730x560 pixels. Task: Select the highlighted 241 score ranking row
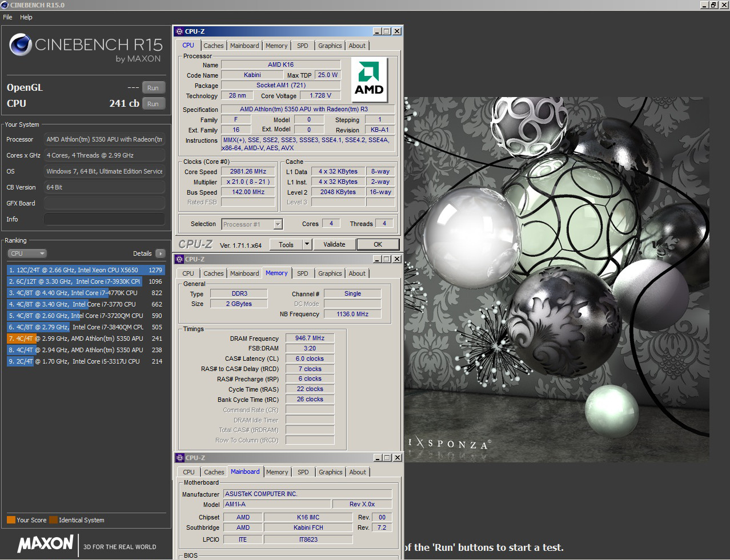click(x=86, y=339)
